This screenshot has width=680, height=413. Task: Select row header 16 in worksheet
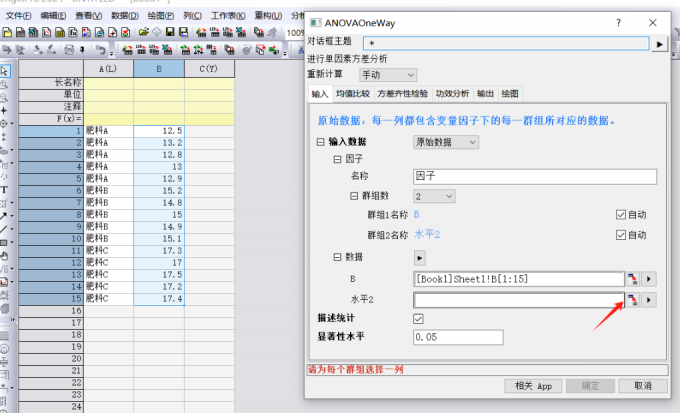[x=51, y=311]
